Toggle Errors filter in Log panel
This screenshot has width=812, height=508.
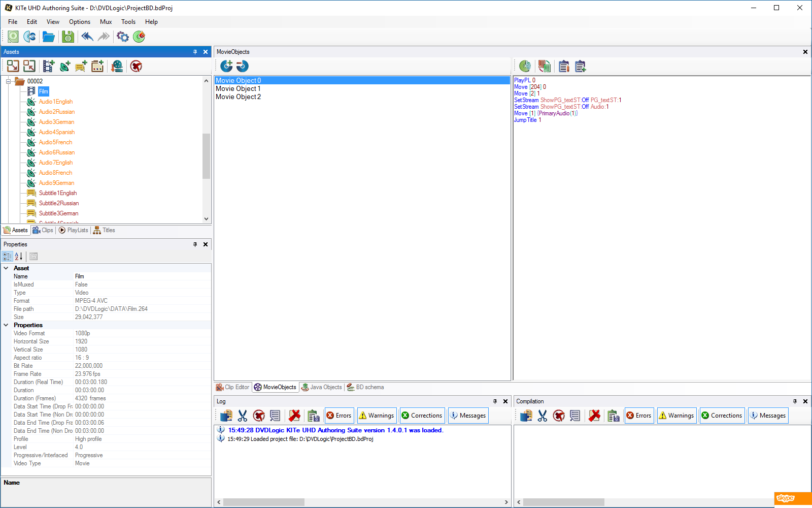(339, 416)
